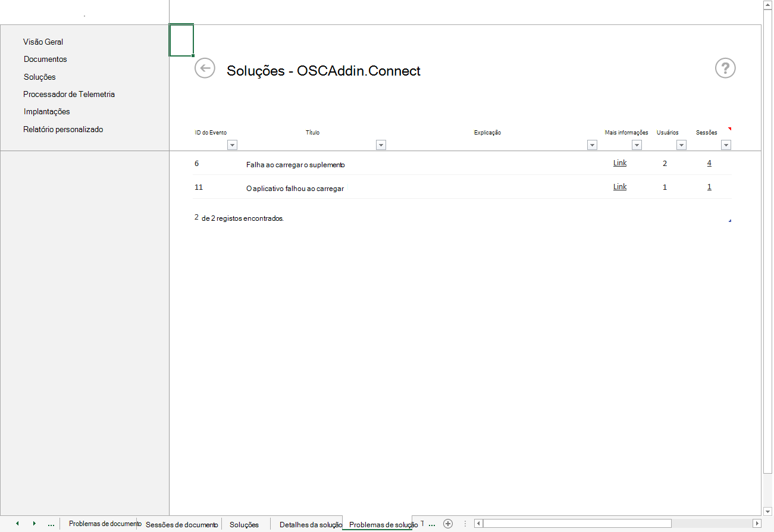Image resolution: width=774 pixels, height=532 pixels.
Task: Open Explicação column filter dropdown
Action: 592,145
